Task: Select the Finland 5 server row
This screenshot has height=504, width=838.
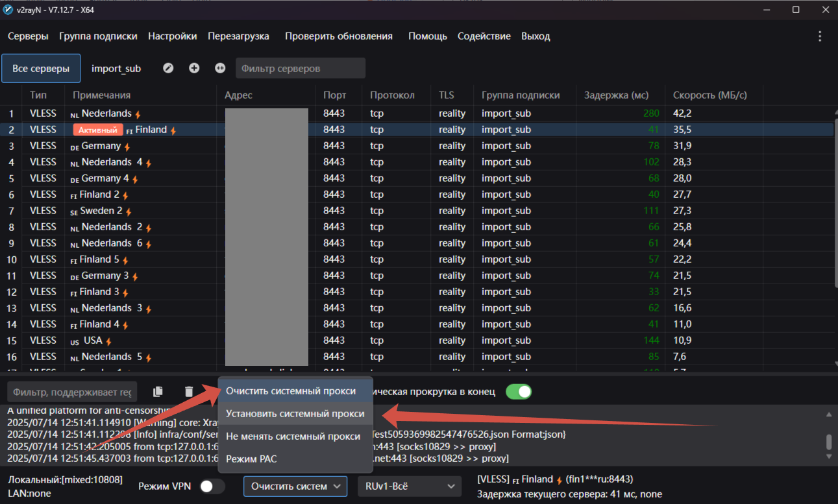Action: (417, 259)
